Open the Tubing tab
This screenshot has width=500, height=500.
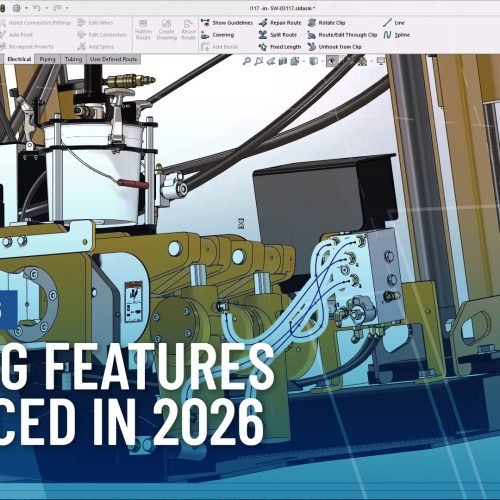73,59
